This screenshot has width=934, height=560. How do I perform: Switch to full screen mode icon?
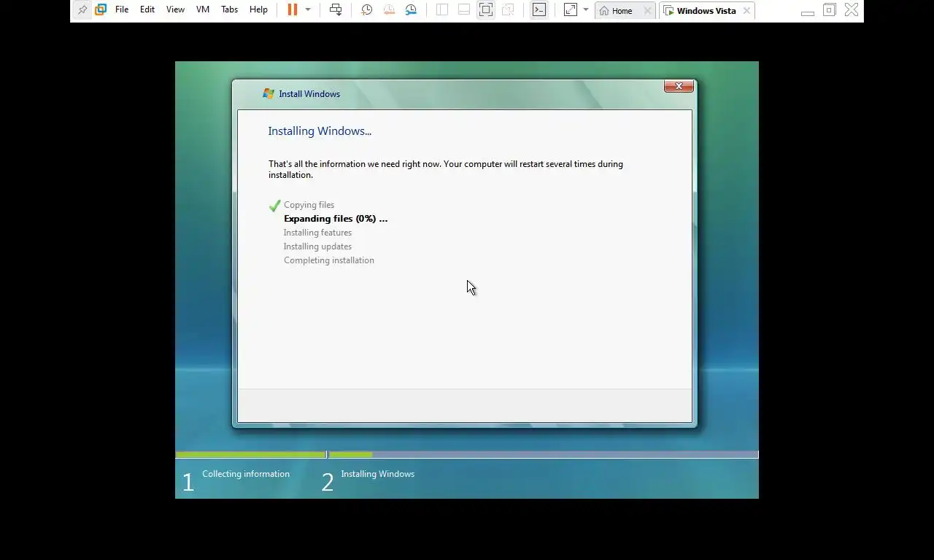pyautogui.click(x=486, y=10)
